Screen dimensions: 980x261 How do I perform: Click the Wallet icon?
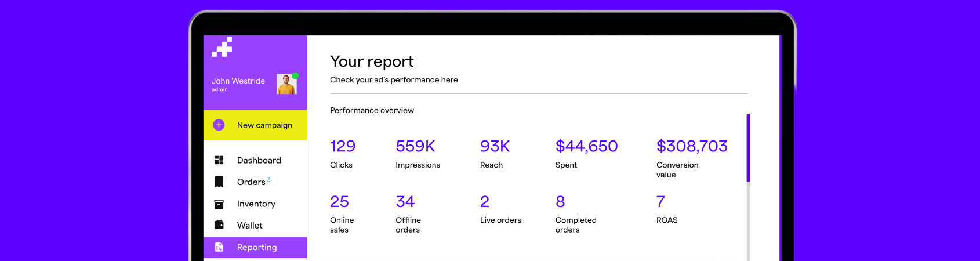219,225
